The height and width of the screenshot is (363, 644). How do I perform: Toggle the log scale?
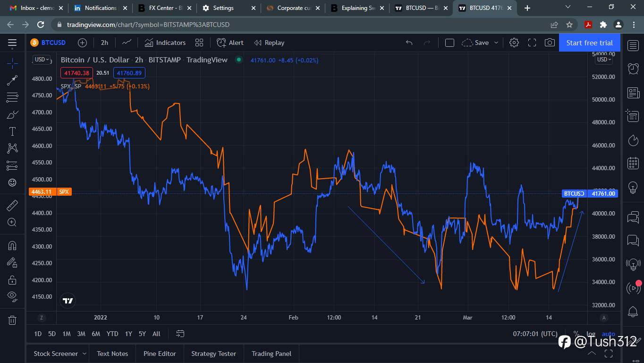click(x=591, y=334)
